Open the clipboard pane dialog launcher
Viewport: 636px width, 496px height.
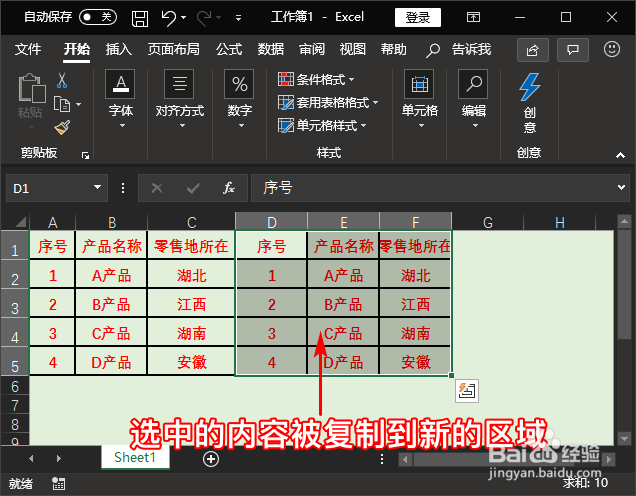[x=85, y=155]
